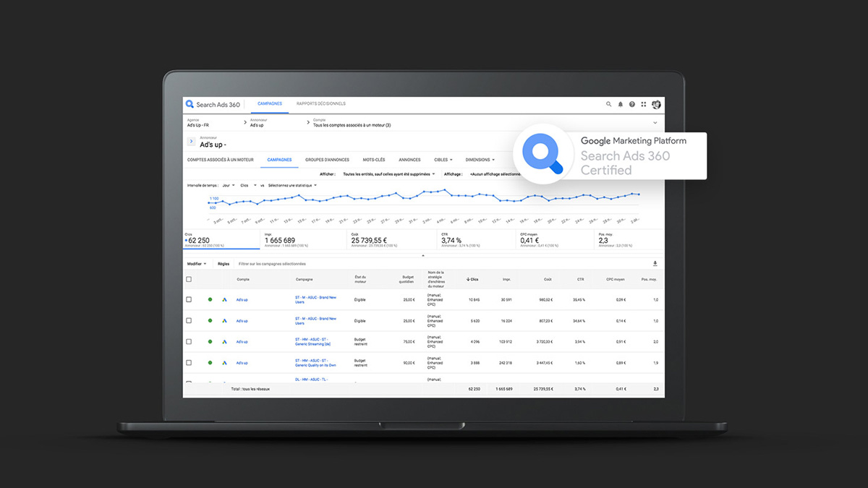This screenshot has height=488, width=868.
Task: Open the ST - HM - ASUC Generic Streaming campaign
Action: (312, 341)
